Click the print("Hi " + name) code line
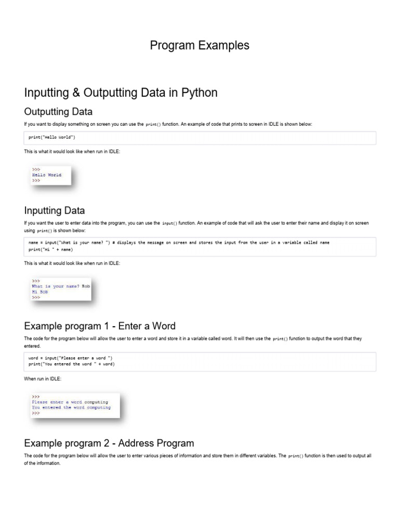This screenshot has height=532, width=399. 55,249
